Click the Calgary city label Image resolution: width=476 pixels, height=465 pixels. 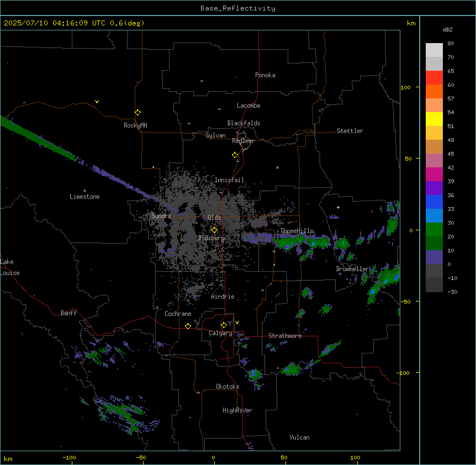click(x=220, y=333)
